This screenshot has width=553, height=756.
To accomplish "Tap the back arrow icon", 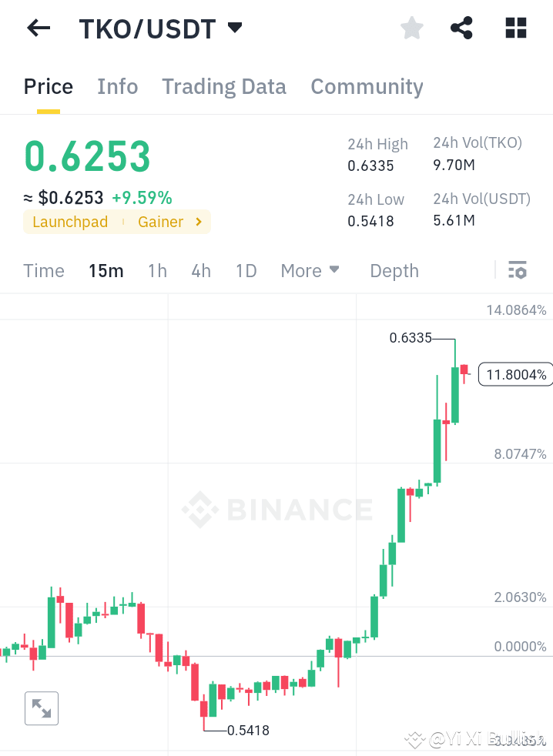I will tap(37, 28).
